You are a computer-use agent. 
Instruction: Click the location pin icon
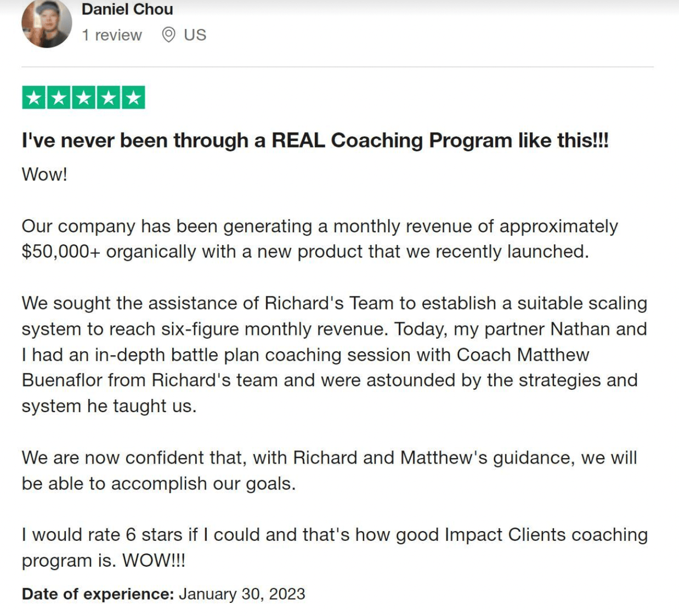(169, 35)
